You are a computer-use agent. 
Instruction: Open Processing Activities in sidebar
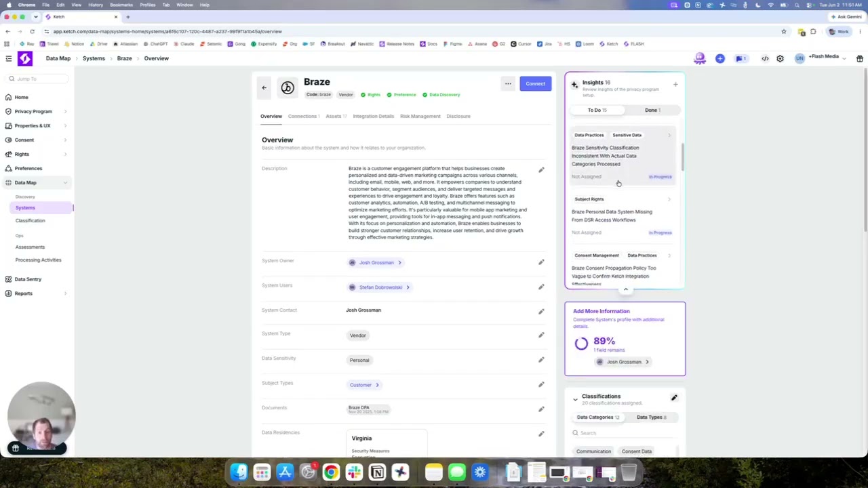point(38,260)
